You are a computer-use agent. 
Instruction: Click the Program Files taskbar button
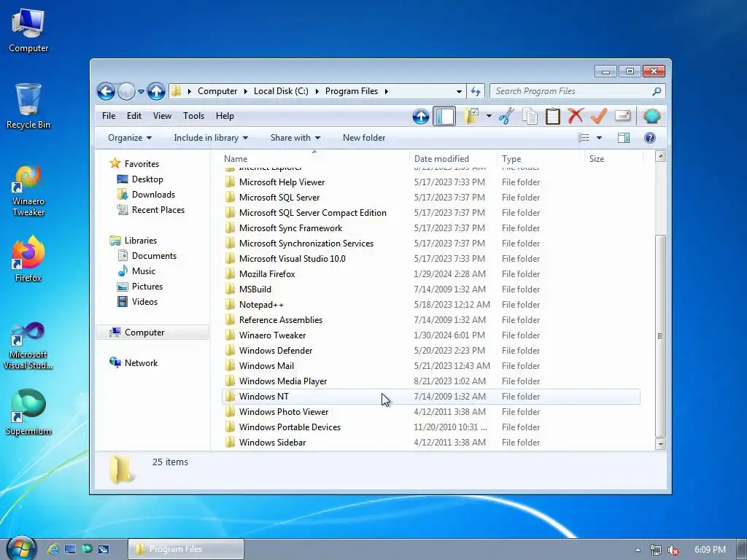tap(186, 549)
